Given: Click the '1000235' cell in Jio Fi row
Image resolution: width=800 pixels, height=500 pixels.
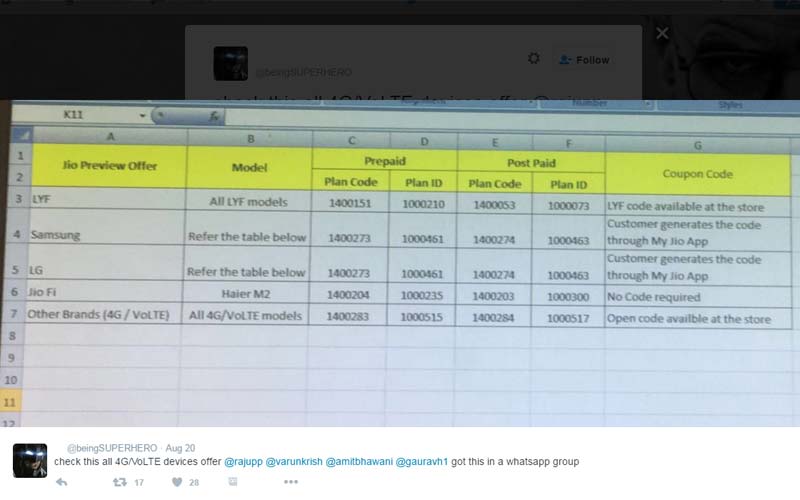Looking at the screenshot, I should pyautogui.click(x=421, y=296).
